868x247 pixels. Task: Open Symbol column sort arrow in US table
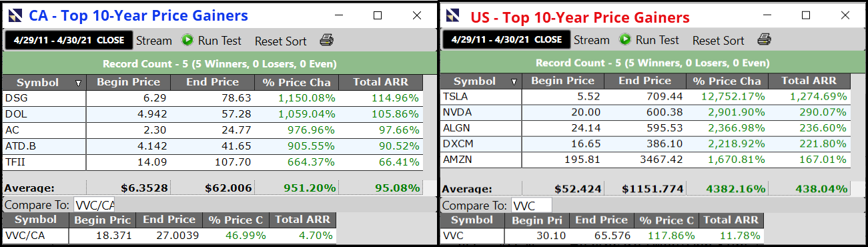tap(514, 82)
